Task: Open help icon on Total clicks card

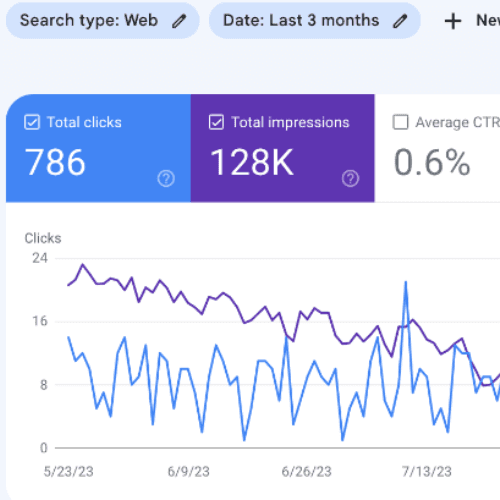Action: click(x=166, y=178)
